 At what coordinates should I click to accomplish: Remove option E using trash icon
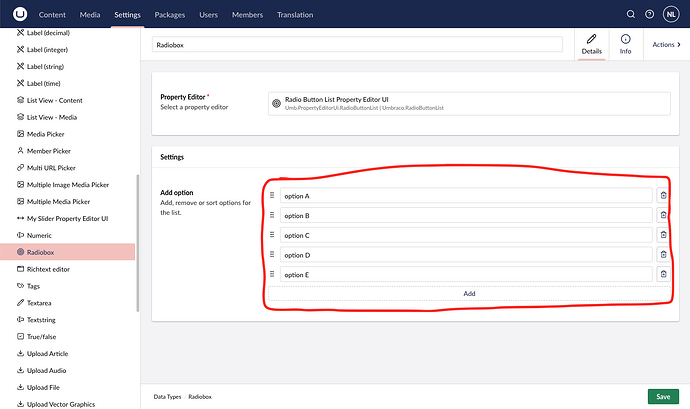(662, 274)
